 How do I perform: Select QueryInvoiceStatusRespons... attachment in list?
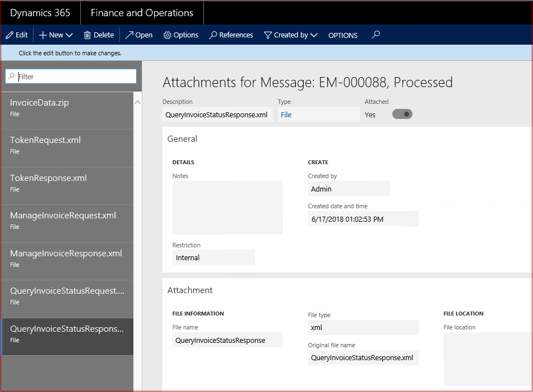68,337
